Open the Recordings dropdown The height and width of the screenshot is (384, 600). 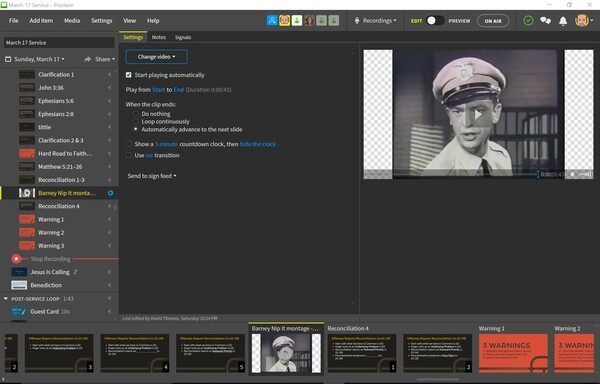pyautogui.click(x=379, y=21)
